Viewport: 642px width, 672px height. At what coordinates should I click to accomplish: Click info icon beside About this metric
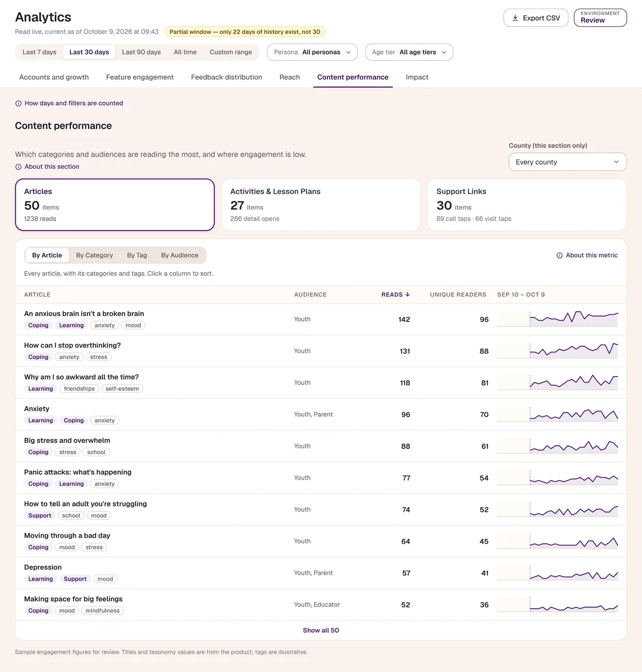click(559, 256)
